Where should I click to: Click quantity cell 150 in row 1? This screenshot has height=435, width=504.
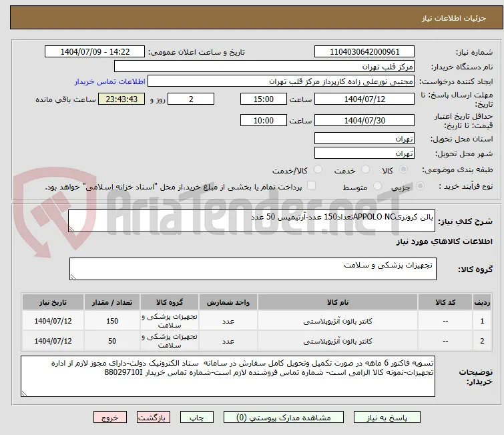[112, 321]
